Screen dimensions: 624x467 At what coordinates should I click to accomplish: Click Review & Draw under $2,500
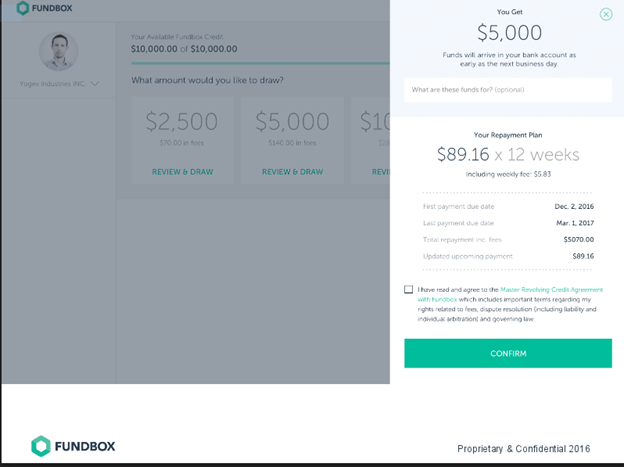pyautogui.click(x=183, y=172)
